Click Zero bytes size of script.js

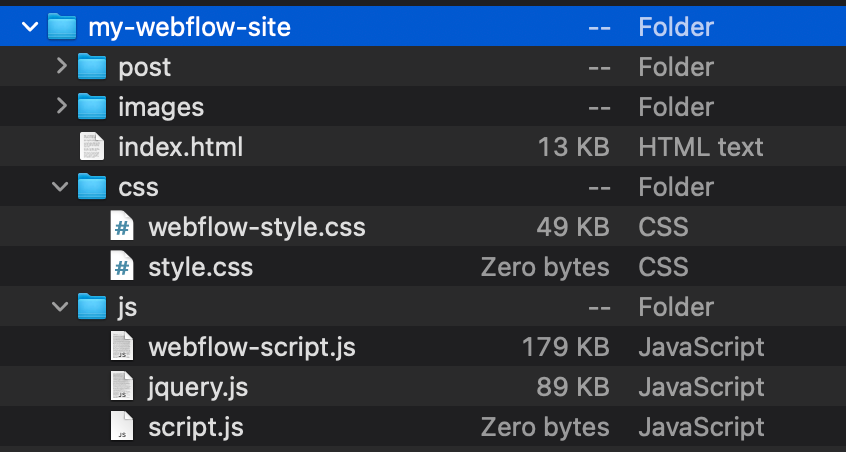click(545, 427)
